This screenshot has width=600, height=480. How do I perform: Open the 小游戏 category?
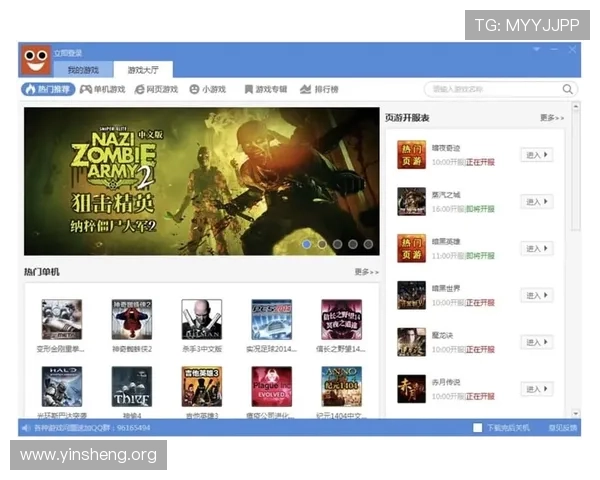pos(208,90)
